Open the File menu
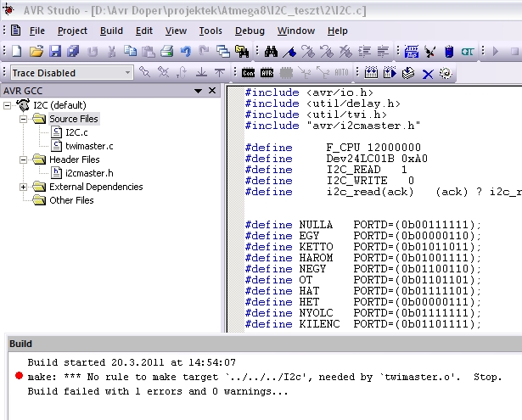Viewport: 522px width, 420px height. pos(37,31)
